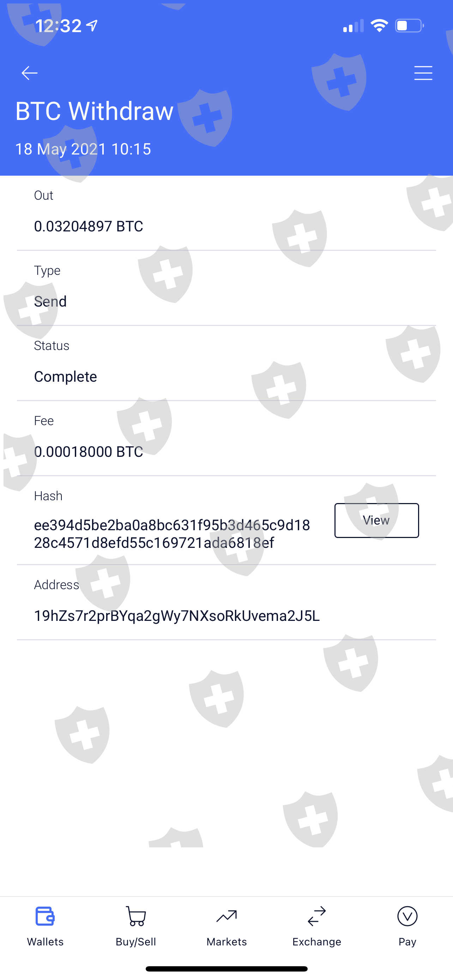Viewport: 453px width, 980px height.
Task: Open the Pay circle icon
Action: (x=407, y=916)
